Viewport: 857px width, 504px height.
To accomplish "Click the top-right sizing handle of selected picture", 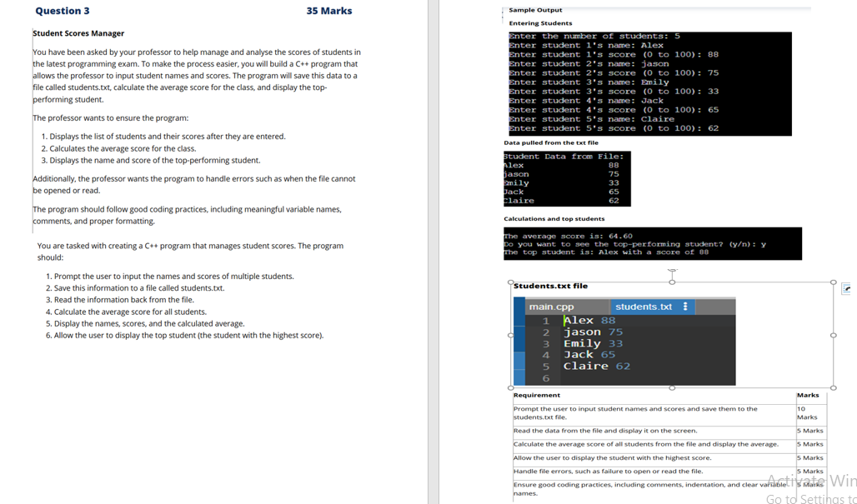I will pos(833,282).
